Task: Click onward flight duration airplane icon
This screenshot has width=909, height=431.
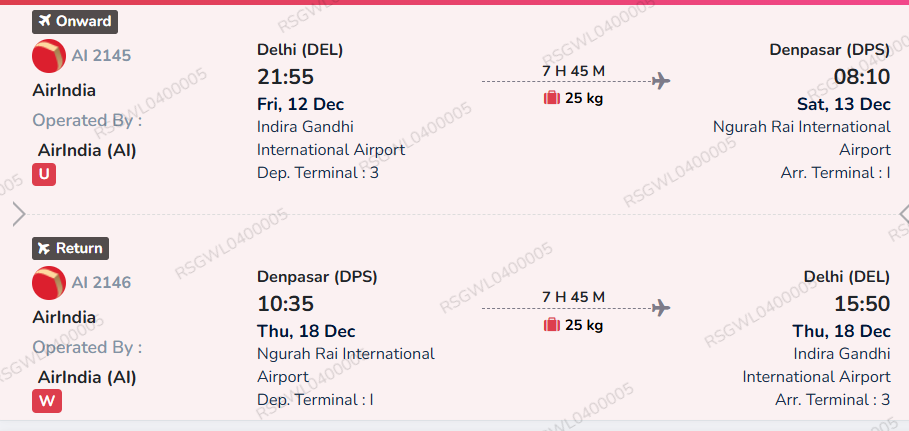Action: tap(660, 81)
